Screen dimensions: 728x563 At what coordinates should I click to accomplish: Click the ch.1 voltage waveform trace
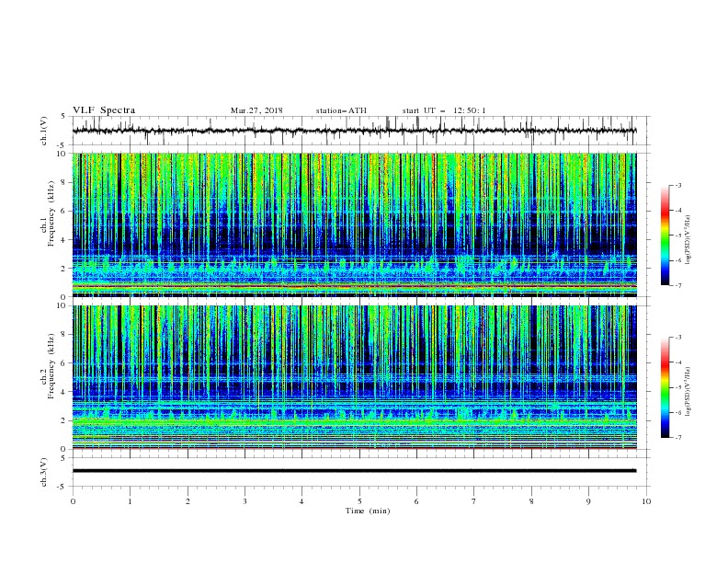click(354, 131)
